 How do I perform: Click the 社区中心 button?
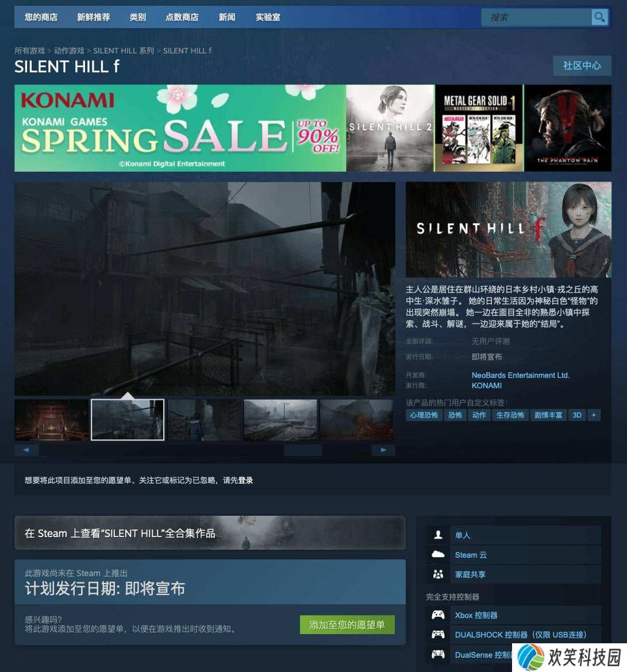pyautogui.click(x=582, y=65)
